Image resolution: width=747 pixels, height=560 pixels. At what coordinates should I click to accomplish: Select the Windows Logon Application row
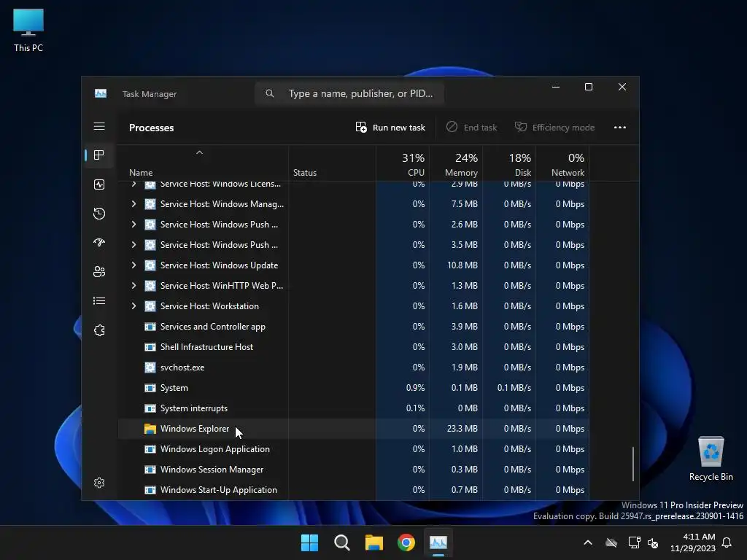(x=354, y=449)
